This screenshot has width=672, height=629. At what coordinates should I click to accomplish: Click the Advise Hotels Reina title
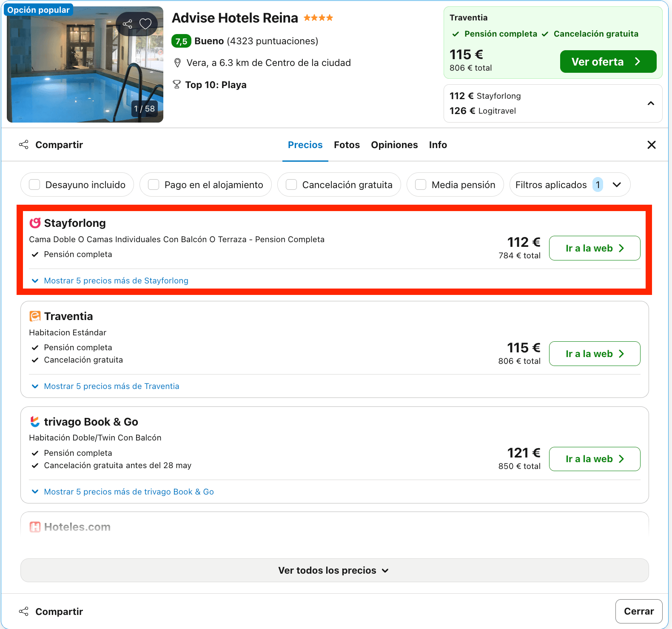[x=235, y=18]
